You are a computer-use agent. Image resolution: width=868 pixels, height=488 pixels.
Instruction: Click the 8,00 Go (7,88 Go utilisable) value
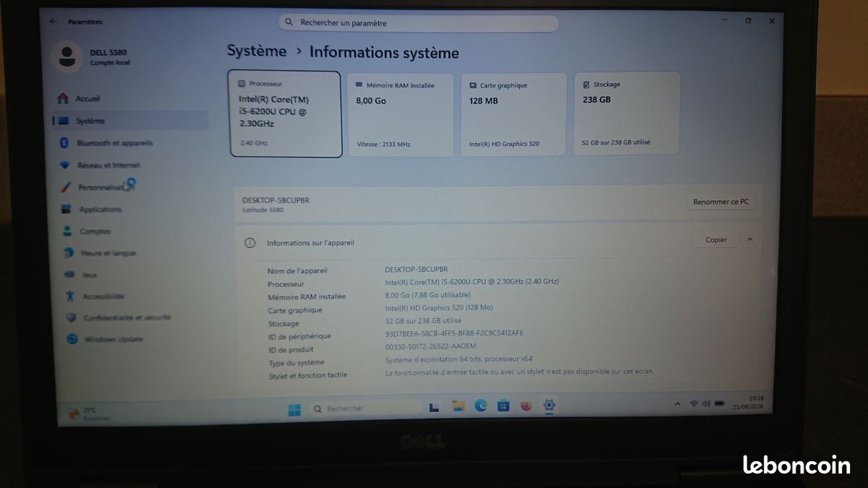point(427,295)
